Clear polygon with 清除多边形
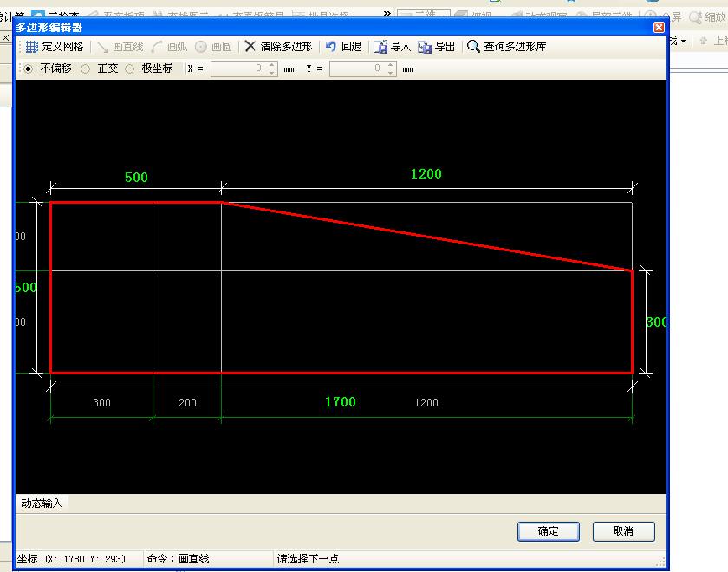 click(x=278, y=47)
